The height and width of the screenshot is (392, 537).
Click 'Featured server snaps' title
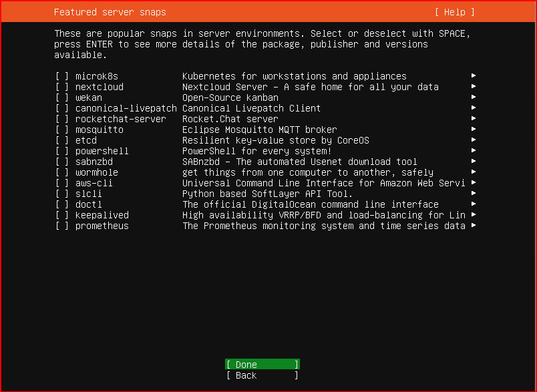110,12
